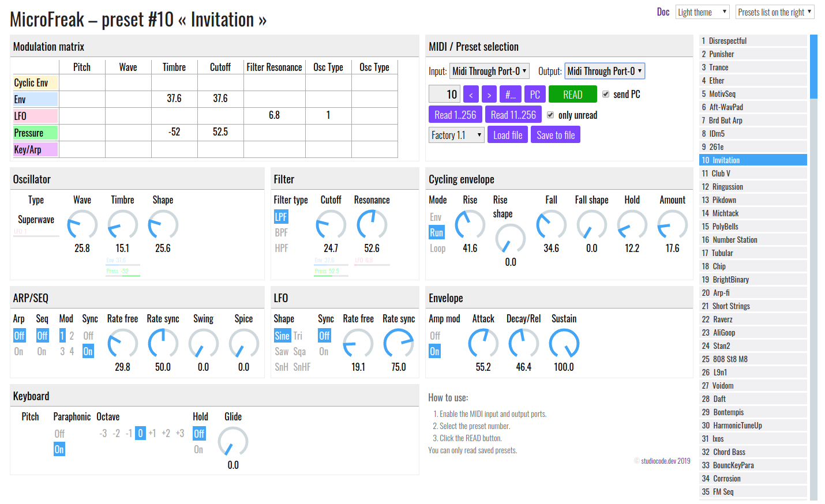Turn Seq On
825x504 pixels.
click(42, 351)
